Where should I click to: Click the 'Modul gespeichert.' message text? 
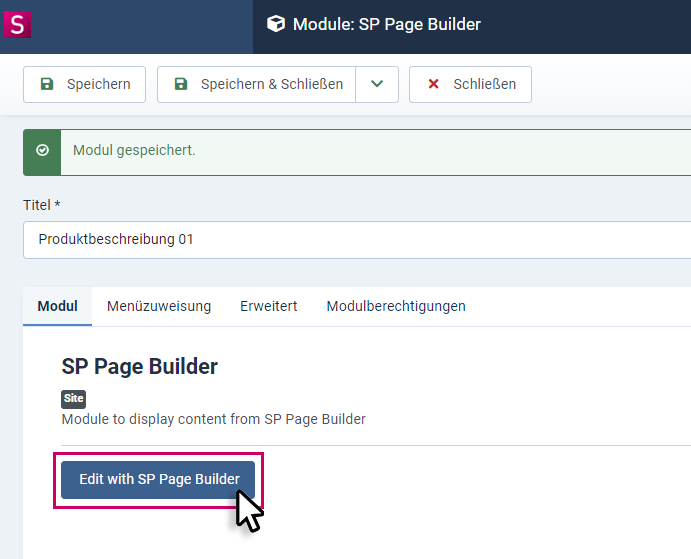[x=134, y=150]
